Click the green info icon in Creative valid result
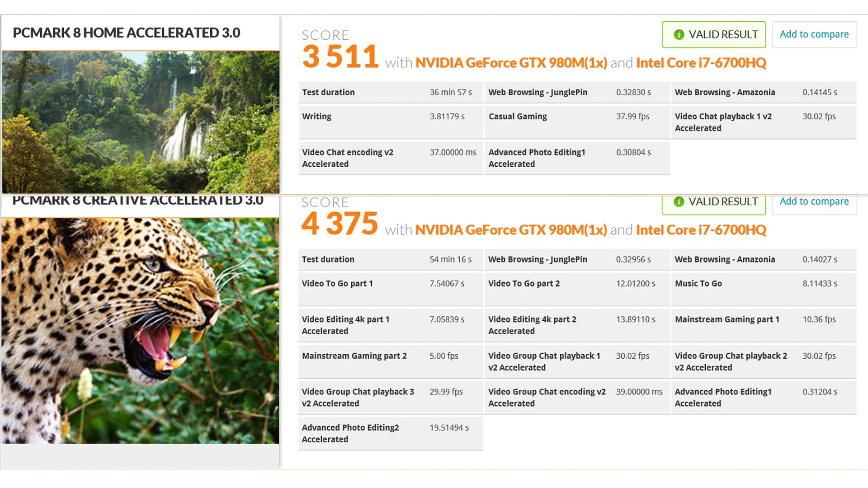Image resolution: width=868 pixels, height=488 pixels. coord(679,202)
